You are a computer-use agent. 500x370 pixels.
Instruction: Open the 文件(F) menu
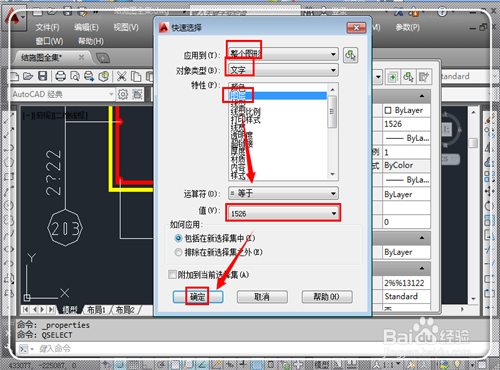point(47,27)
